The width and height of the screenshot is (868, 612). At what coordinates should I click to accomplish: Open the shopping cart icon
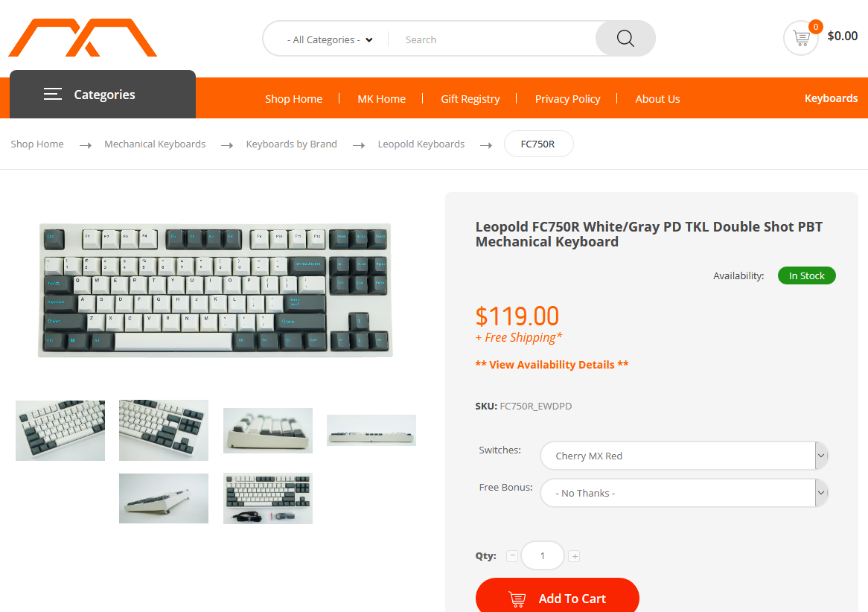tap(800, 38)
